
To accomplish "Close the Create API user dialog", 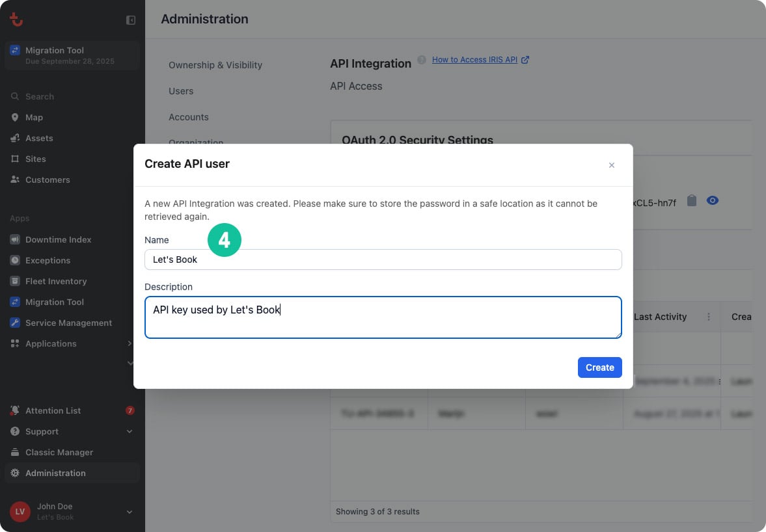I will tap(611, 165).
